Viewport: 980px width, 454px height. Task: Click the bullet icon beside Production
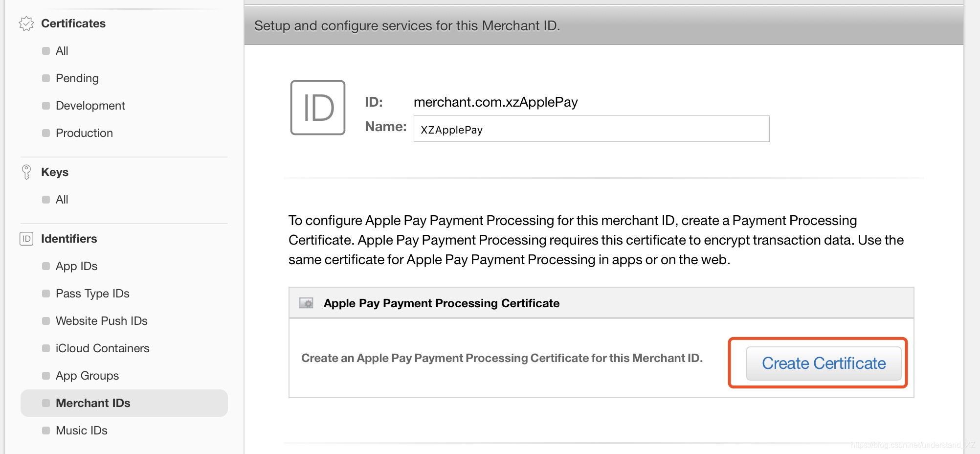pos(46,133)
